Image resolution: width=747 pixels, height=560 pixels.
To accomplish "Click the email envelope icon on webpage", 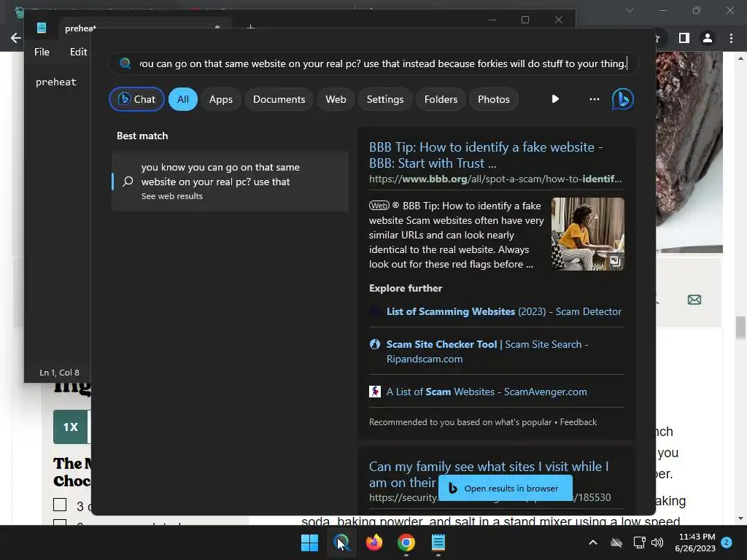I will coord(694,300).
